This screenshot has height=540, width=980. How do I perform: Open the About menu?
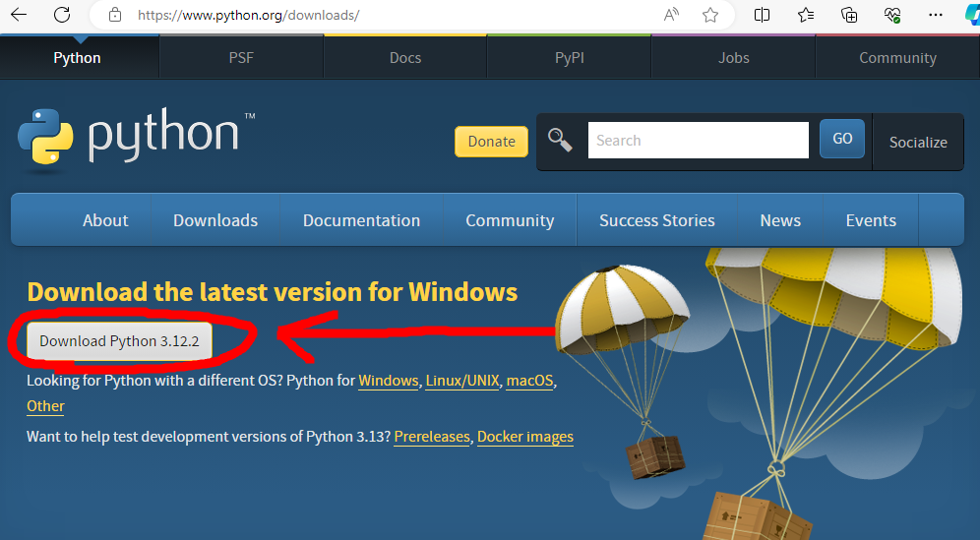(x=105, y=220)
